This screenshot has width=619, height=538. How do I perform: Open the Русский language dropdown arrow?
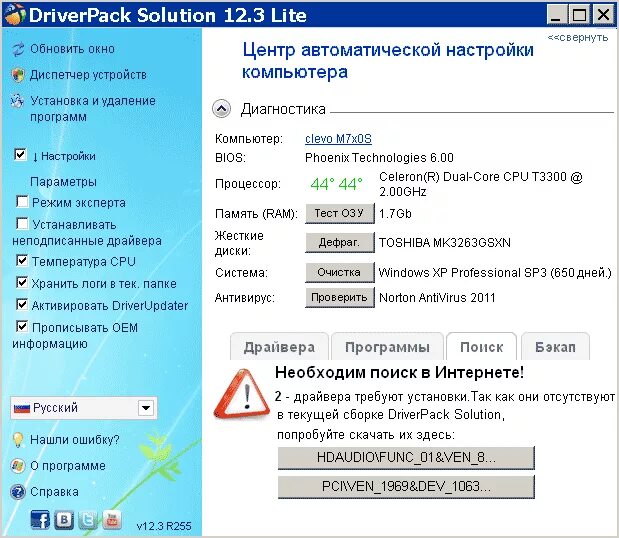(x=146, y=408)
